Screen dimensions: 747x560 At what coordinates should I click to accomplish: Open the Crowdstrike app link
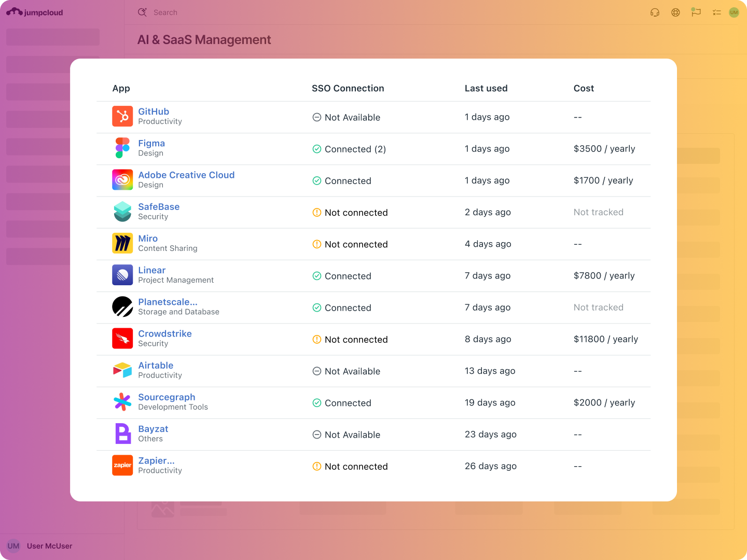pos(165,333)
